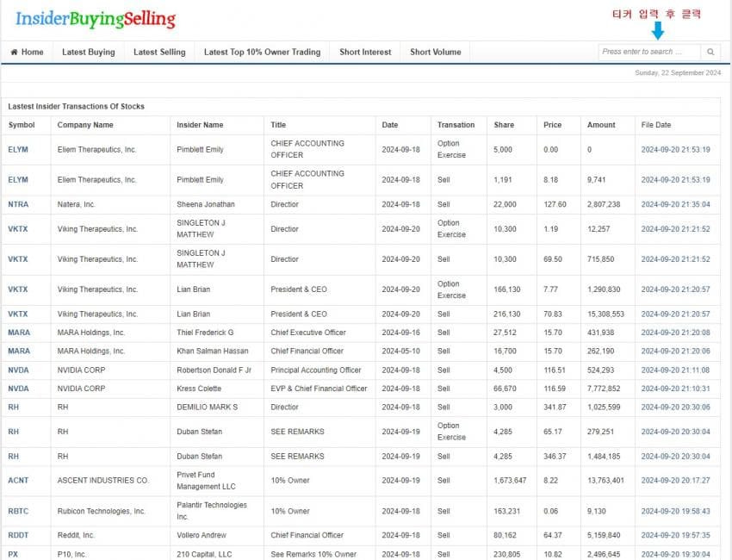Select insider name Sheena Jonathan
Image resolution: width=732 pixels, height=560 pixels.
206,204
